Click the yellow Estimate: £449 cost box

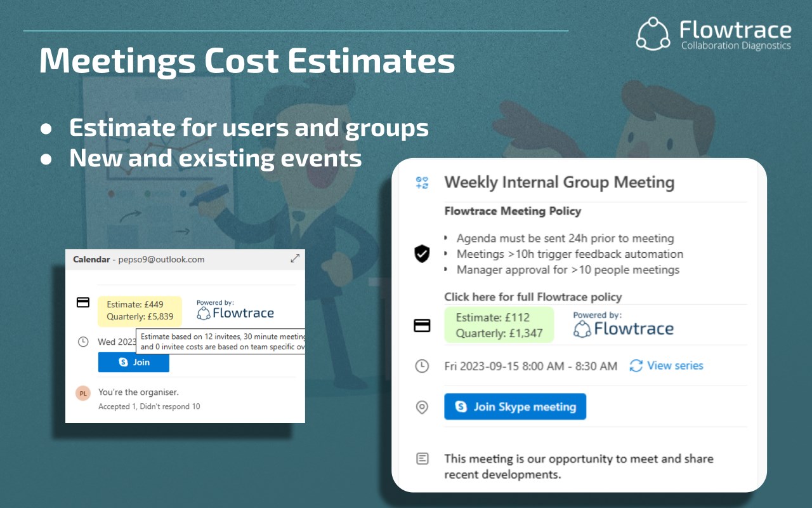(140, 311)
